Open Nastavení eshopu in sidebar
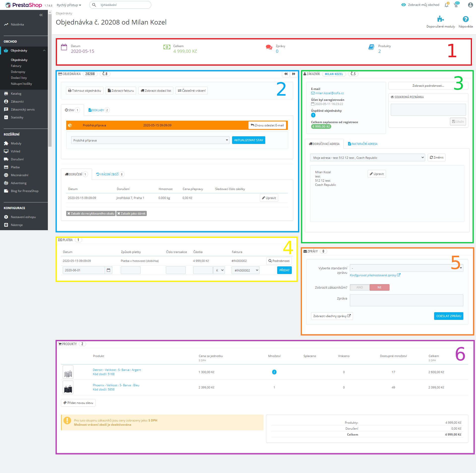The height and width of the screenshot is (473, 476). point(23,217)
